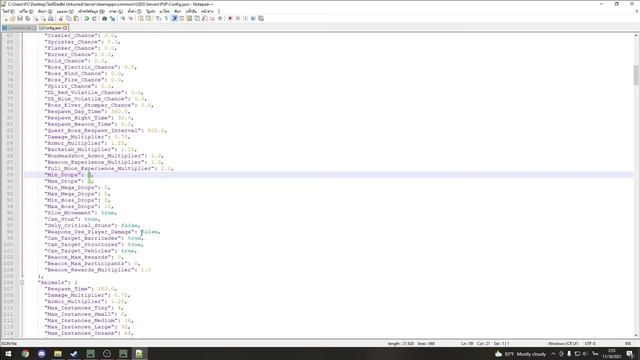
Task: Click the Paste clipboard icon
Action: [x=76, y=18]
